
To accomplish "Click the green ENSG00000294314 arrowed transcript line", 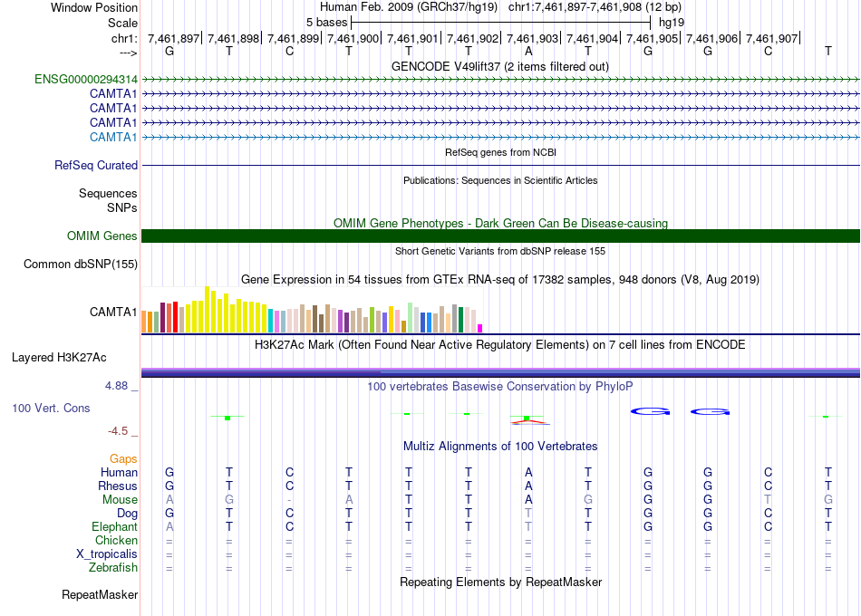I will coord(500,80).
